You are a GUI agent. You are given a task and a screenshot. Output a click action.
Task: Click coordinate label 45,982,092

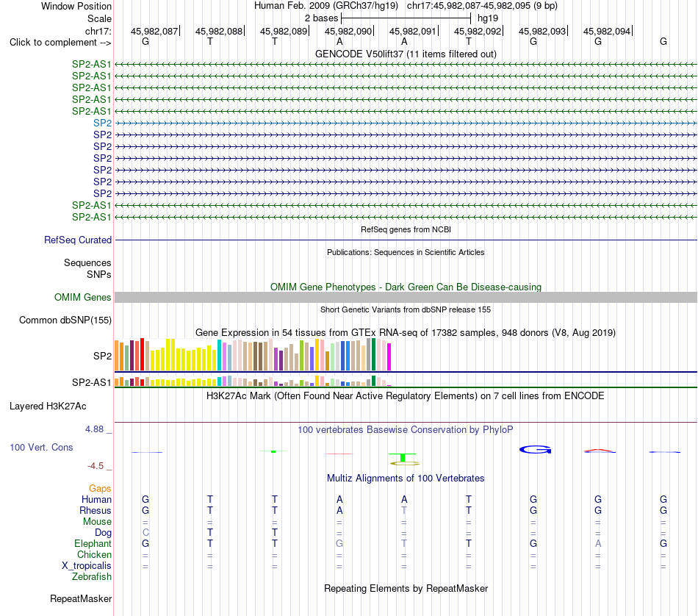pyautogui.click(x=477, y=31)
